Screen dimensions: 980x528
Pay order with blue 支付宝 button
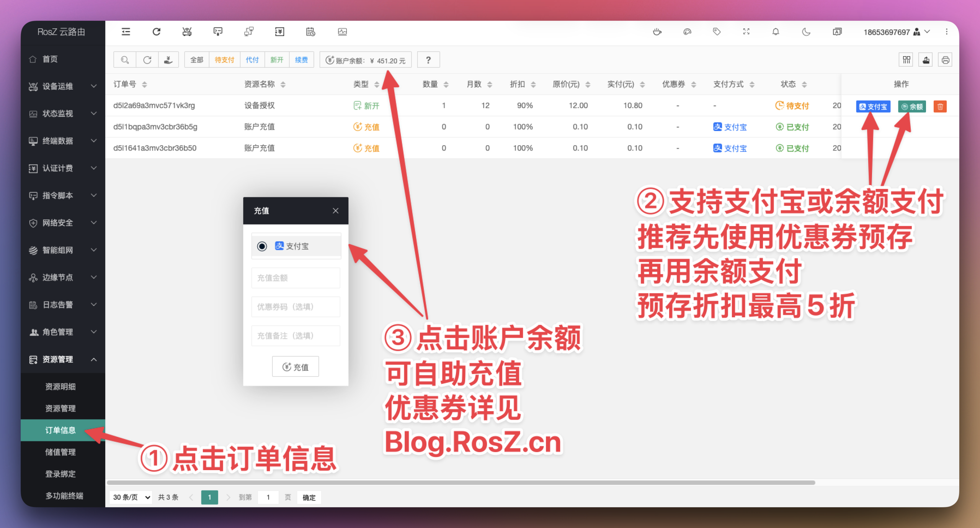click(873, 107)
